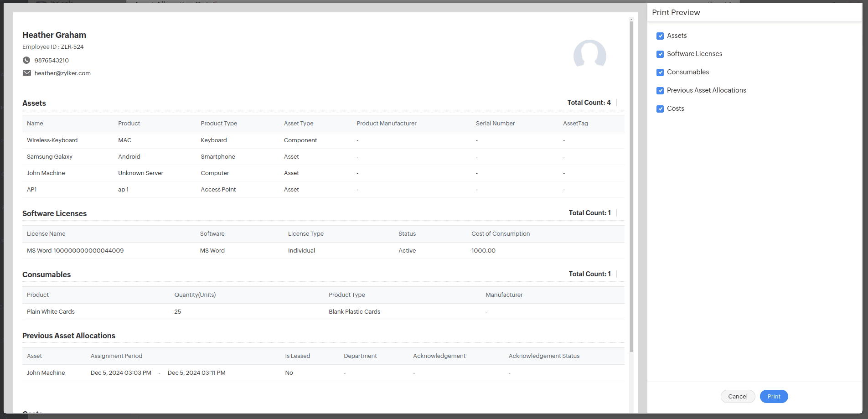Click the Print Preview panel title
The height and width of the screenshot is (419, 868).
[676, 12]
